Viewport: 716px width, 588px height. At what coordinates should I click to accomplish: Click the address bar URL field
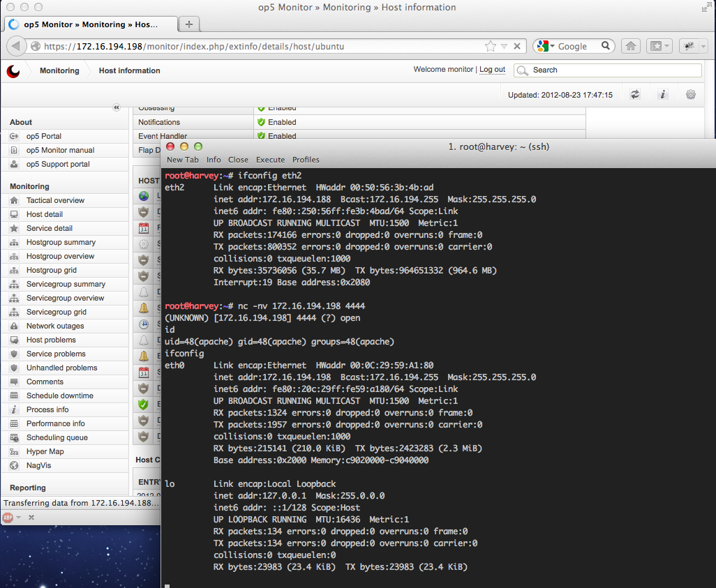point(260,46)
